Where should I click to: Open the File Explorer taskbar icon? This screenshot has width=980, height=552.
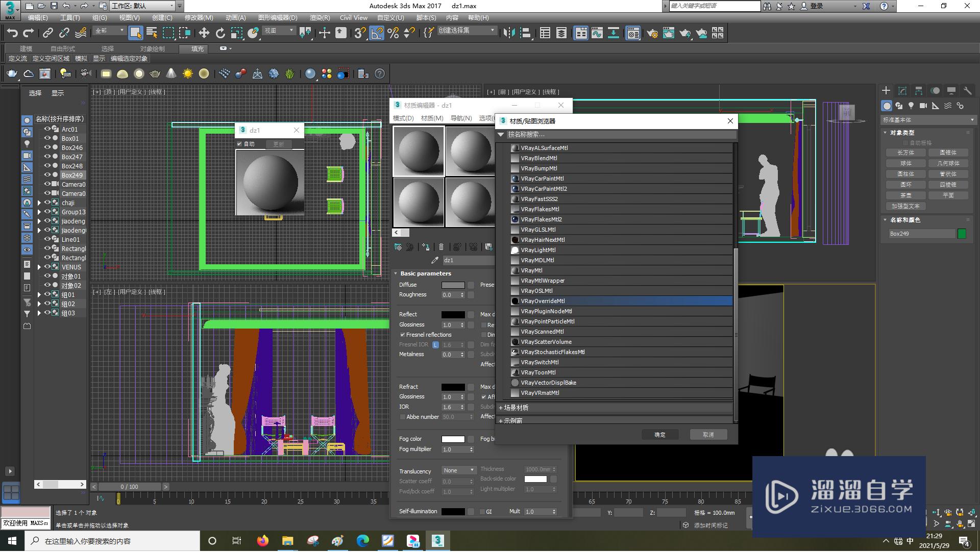click(x=288, y=541)
